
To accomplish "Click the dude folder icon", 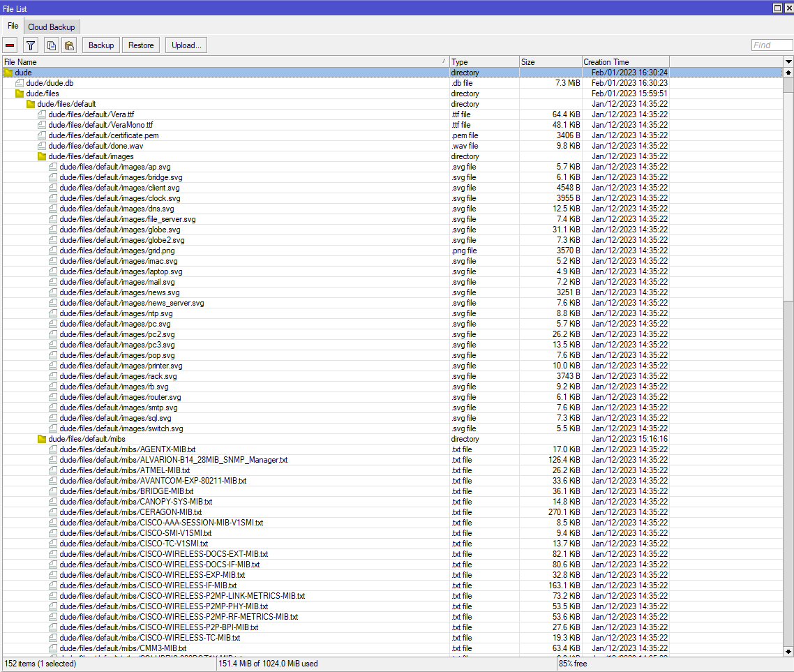I will tap(8, 73).
